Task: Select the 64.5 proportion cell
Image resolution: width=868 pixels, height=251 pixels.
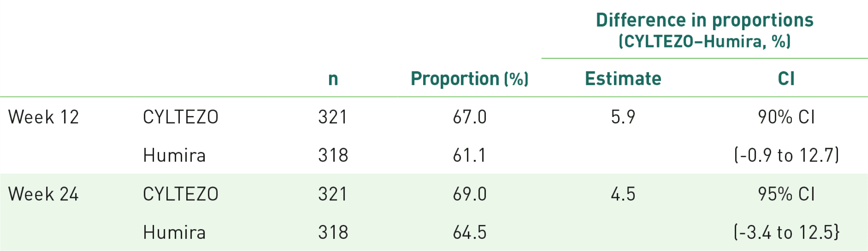Action: [470, 232]
